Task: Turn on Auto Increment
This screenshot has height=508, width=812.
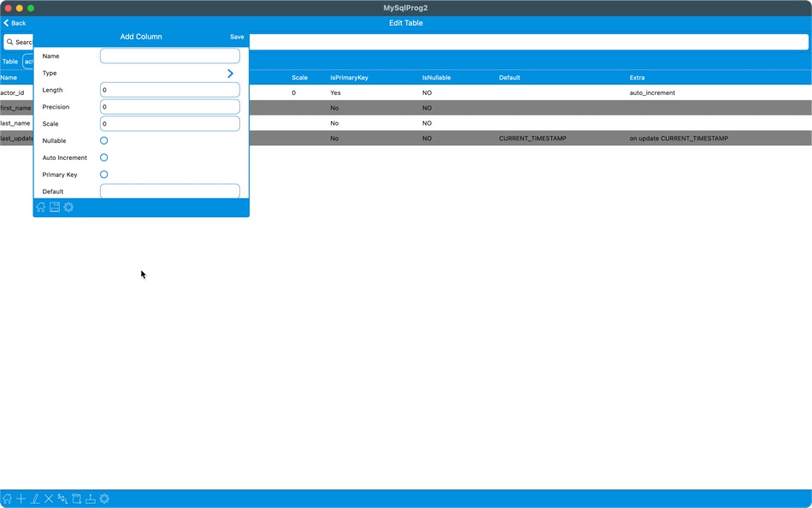Action: 103,157
